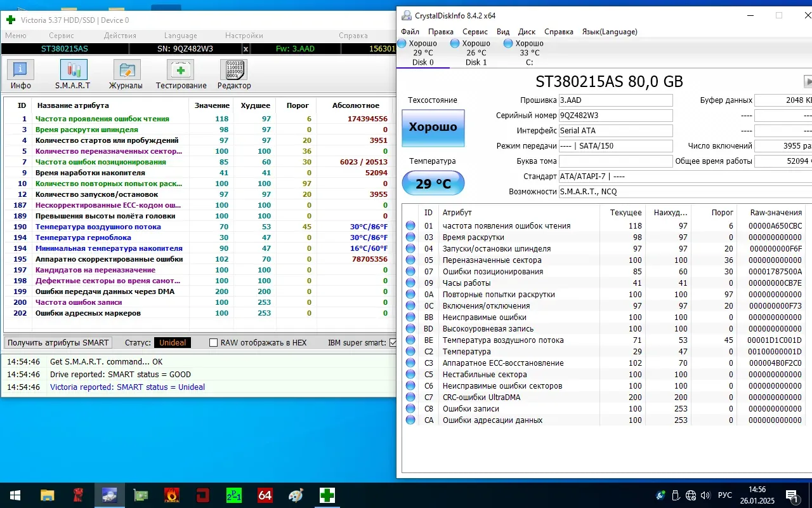
Task: Select row Время наработки накопителя in Victoria
Action: (x=200, y=173)
